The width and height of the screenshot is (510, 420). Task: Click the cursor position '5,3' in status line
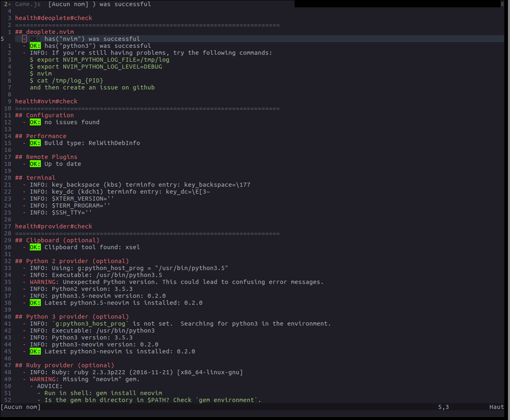click(444, 407)
